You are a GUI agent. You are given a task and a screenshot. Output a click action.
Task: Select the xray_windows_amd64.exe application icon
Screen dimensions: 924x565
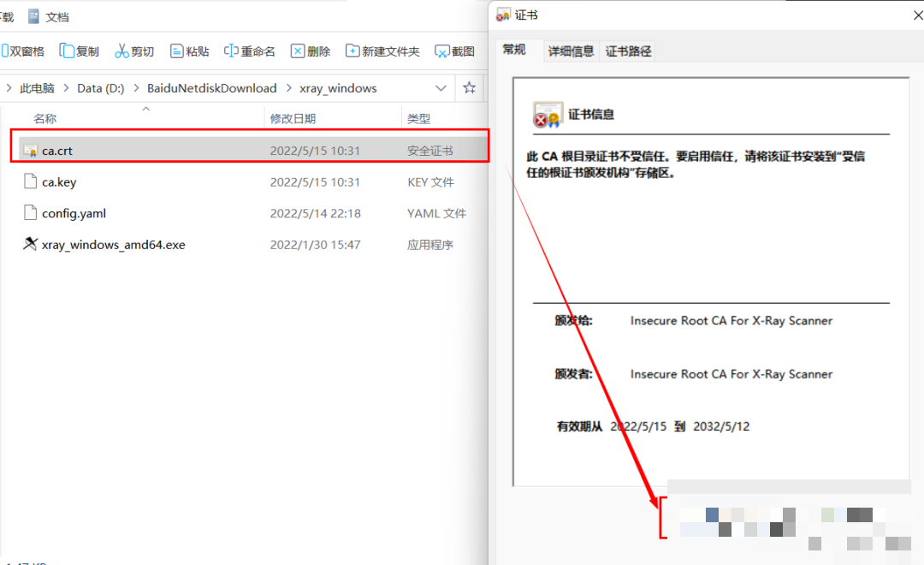30,244
